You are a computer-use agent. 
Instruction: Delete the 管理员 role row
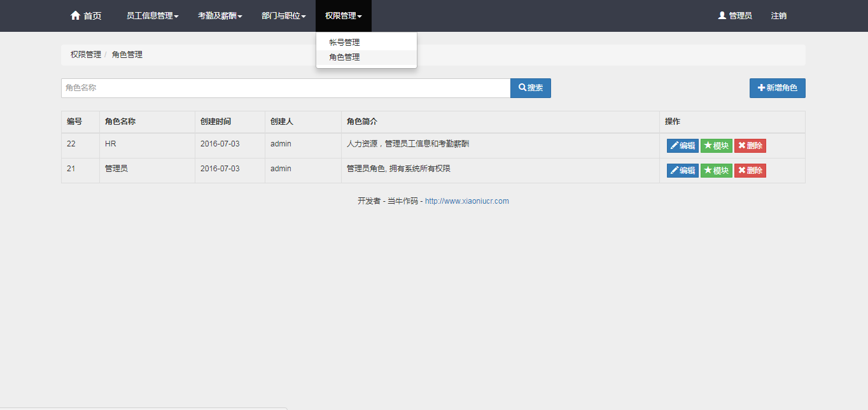(x=750, y=171)
